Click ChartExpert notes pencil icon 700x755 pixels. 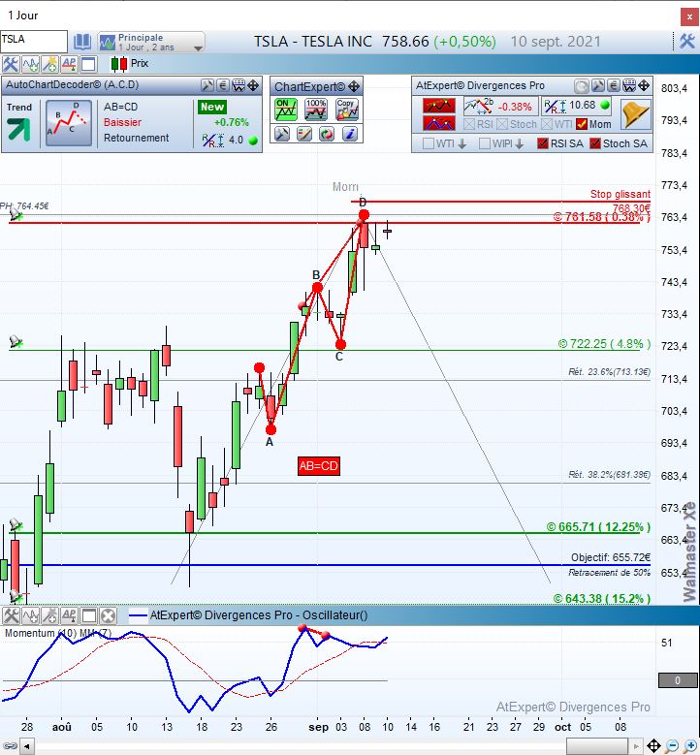click(304, 134)
